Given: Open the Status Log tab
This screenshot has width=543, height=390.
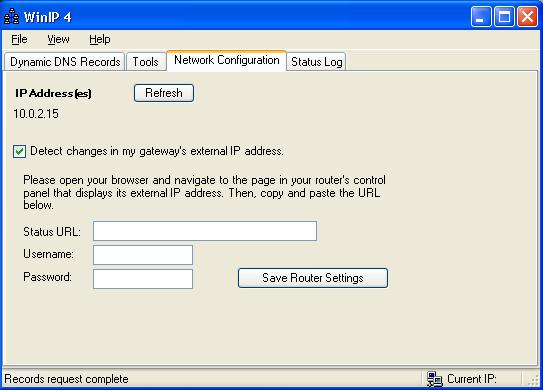Looking at the screenshot, I should pyautogui.click(x=317, y=62).
